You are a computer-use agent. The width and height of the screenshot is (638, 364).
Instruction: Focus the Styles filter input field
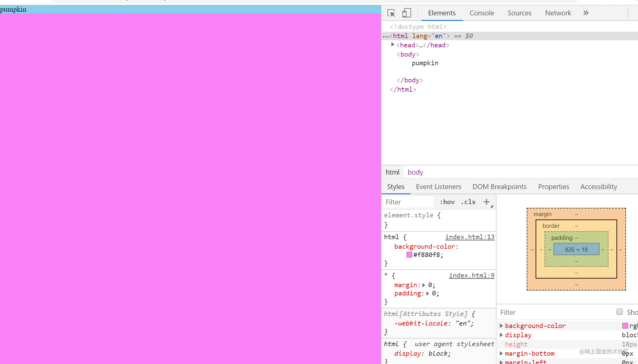[x=408, y=202]
